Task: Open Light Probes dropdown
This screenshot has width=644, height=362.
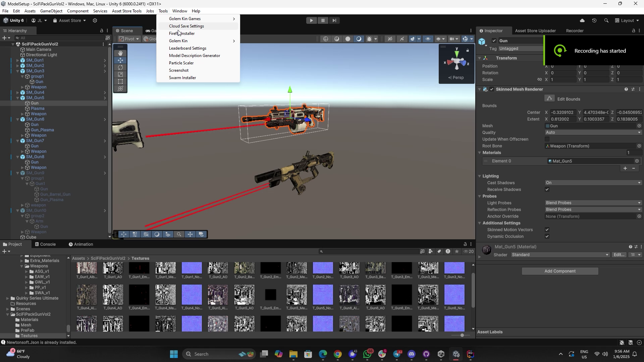Action: coord(593,203)
